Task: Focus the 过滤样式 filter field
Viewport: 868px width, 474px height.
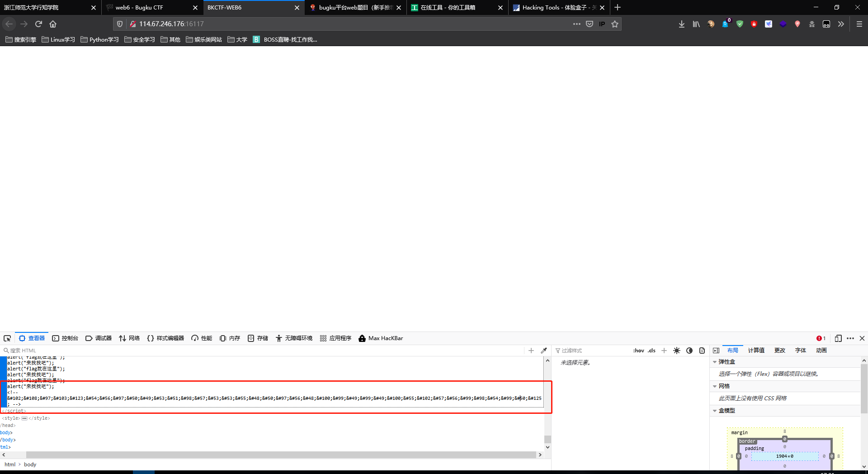Action: click(x=592, y=351)
